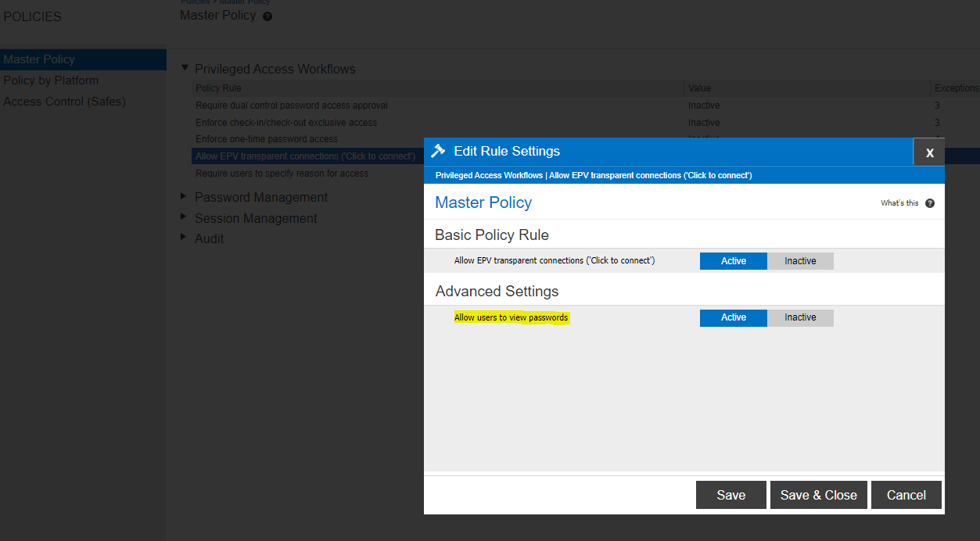Click the What's this help icon
This screenshot has height=541, width=980.
[930, 203]
